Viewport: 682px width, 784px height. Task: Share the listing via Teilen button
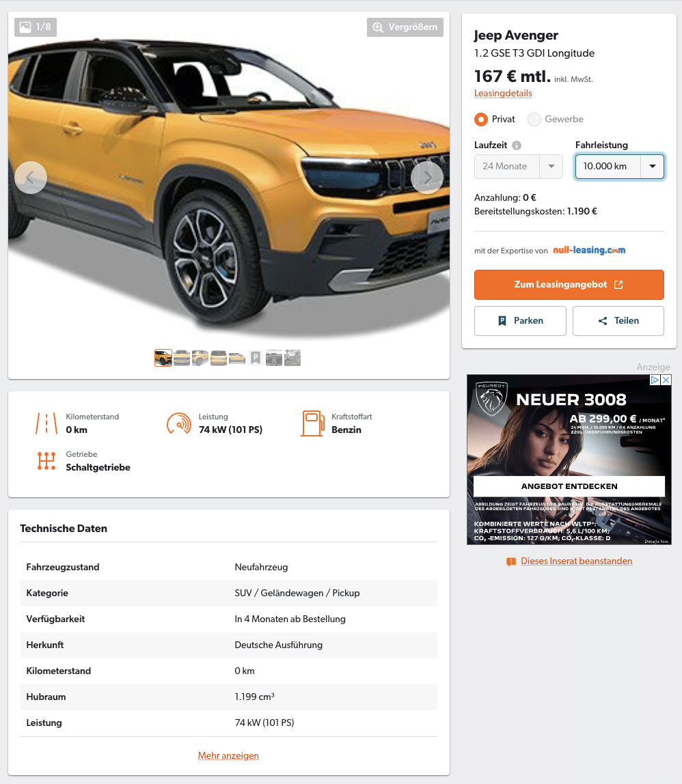pyautogui.click(x=618, y=321)
